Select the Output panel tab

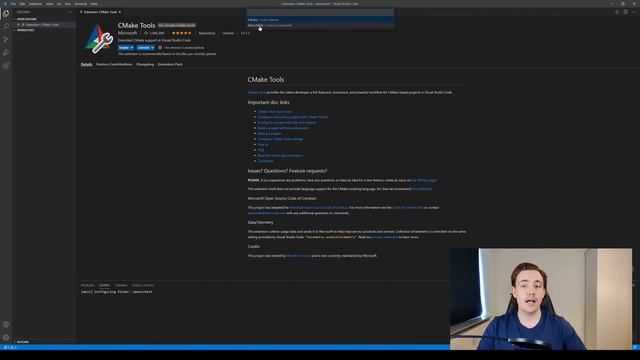pos(104,285)
